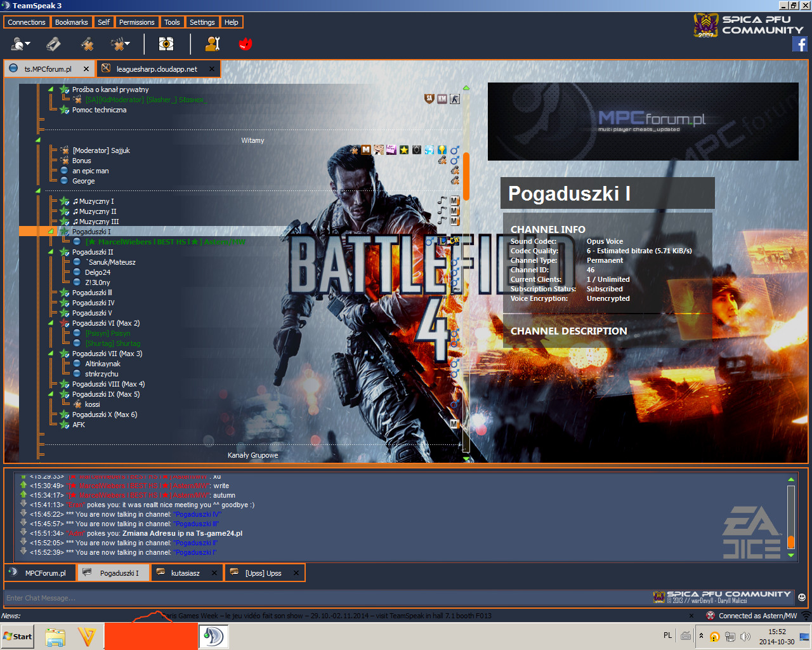This screenshot has height=650, width=812.
Task: Click the KM badge icon on Slasher row
Action: 442,98
